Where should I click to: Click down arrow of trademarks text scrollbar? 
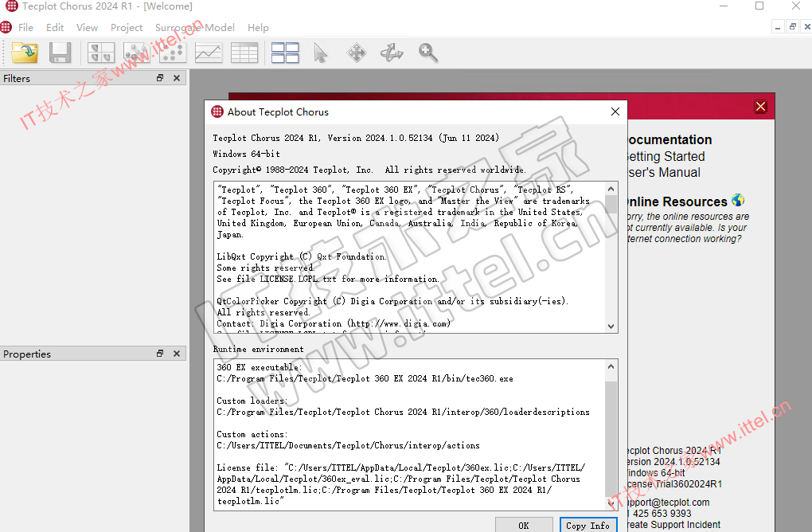click(611, 326)
